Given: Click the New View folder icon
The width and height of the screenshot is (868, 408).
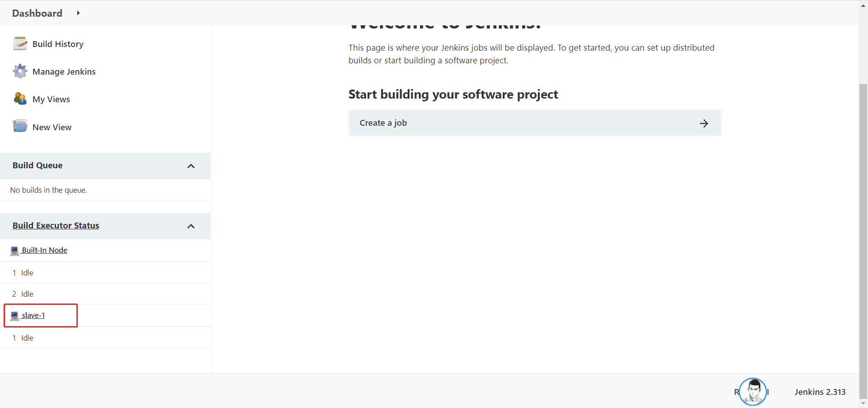Looking at the screenshot, I should click(x=20, y=126).
